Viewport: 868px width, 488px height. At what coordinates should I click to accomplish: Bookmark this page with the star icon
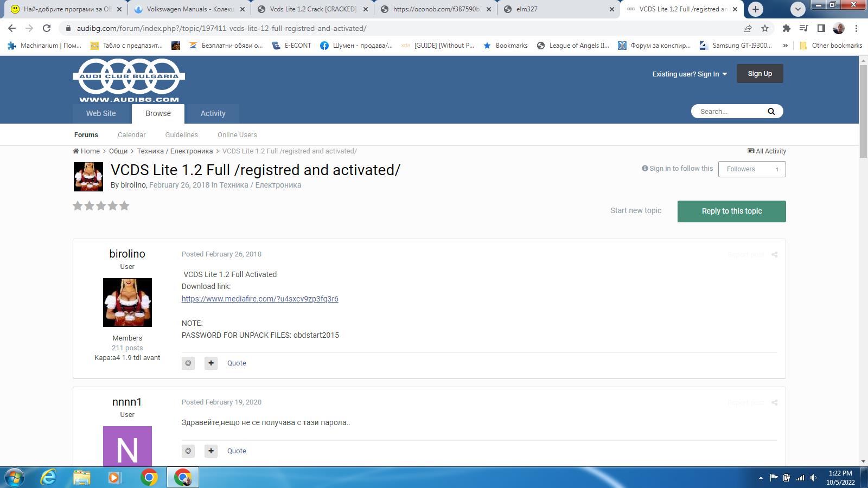pos(765,28)
